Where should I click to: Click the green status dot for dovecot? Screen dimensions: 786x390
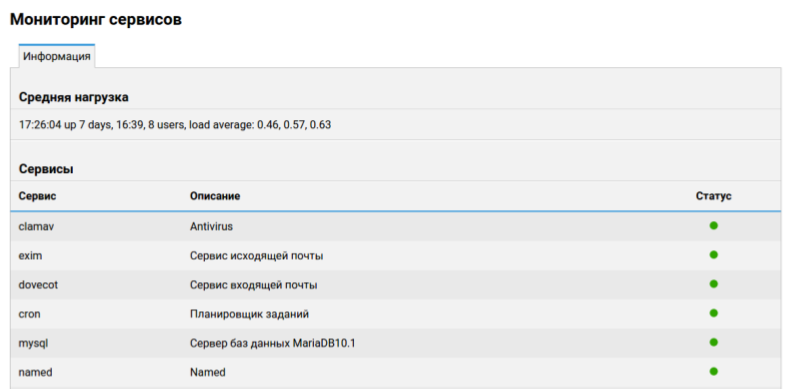(713, 284)
